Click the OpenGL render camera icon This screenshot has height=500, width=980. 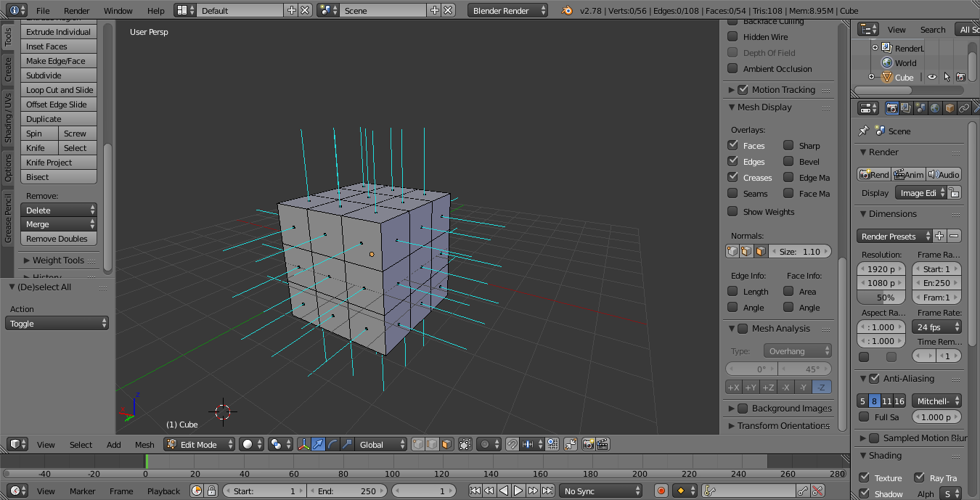pyautogui.click(x=588, y=444)
